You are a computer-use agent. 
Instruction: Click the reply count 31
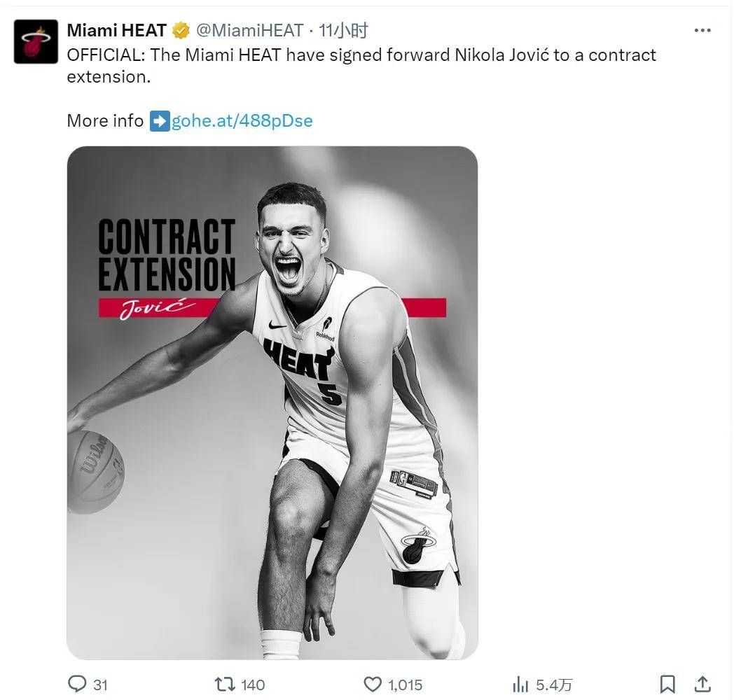[100, 685]
